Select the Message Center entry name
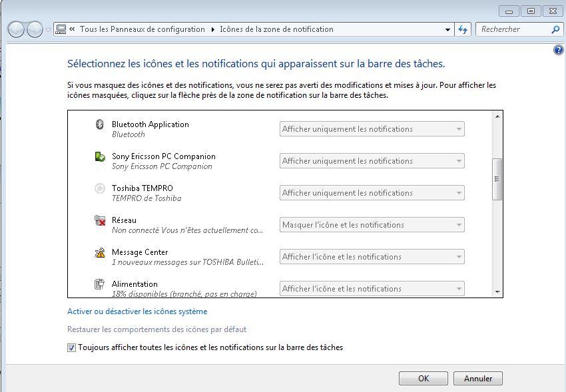 coord(140,252)
